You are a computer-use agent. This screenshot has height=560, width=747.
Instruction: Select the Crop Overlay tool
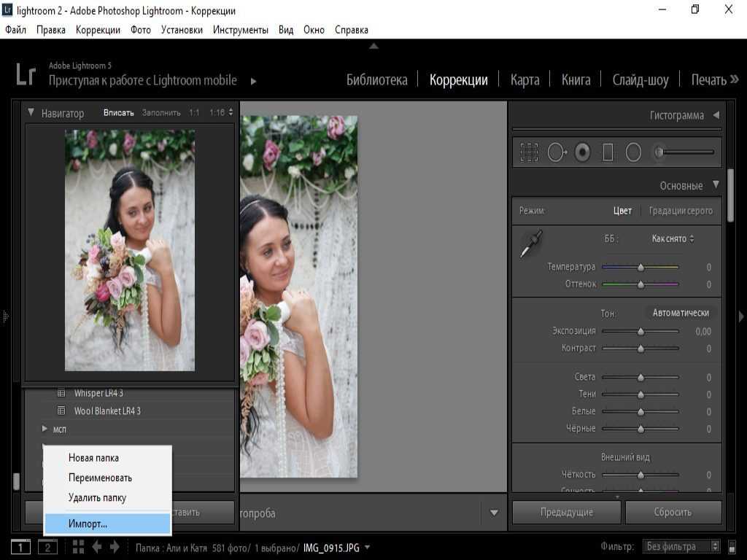529,153
